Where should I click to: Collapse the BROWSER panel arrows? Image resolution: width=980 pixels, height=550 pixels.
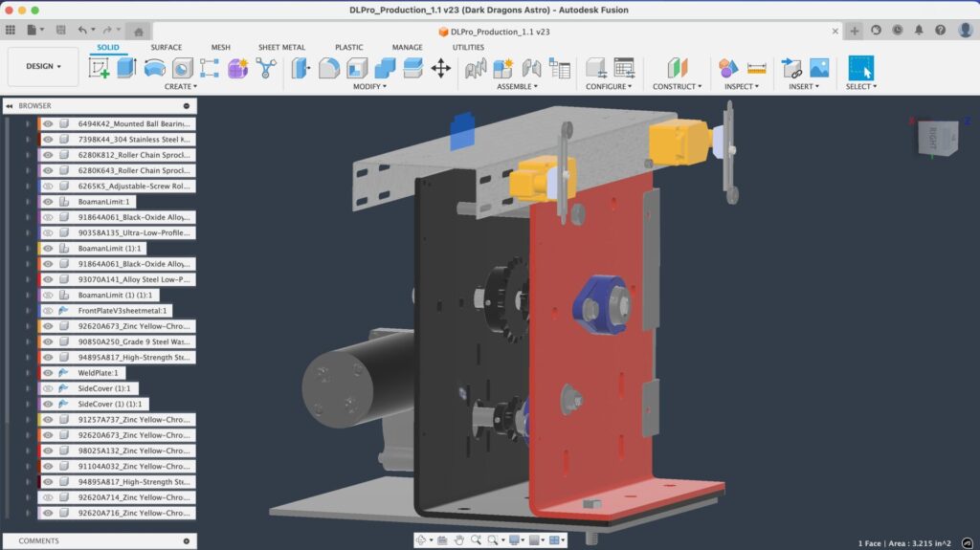10,106
